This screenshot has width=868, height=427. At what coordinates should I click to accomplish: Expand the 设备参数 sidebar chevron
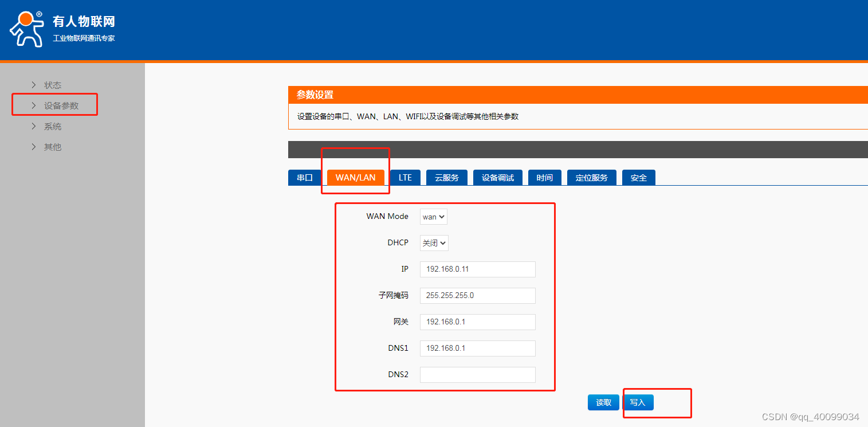[x=34, y=105]
